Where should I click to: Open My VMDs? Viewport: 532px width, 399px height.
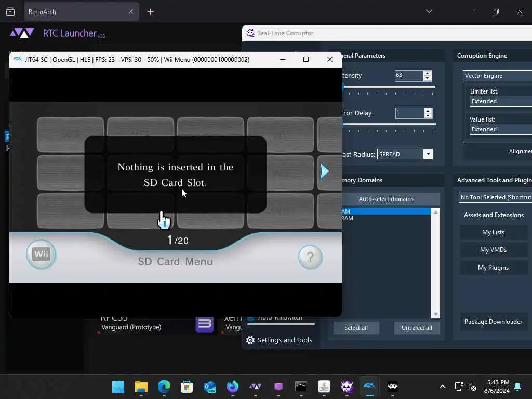pyautogui.click(x=494, y=250)
